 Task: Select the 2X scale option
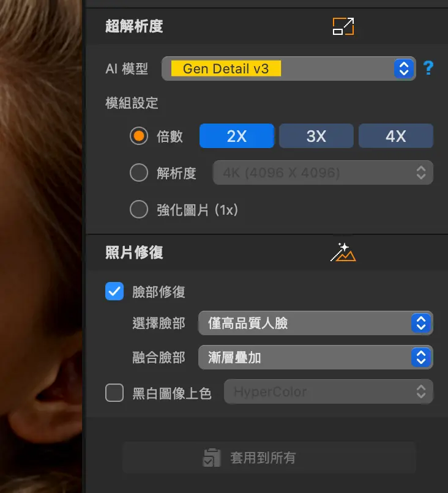[236, 136]
